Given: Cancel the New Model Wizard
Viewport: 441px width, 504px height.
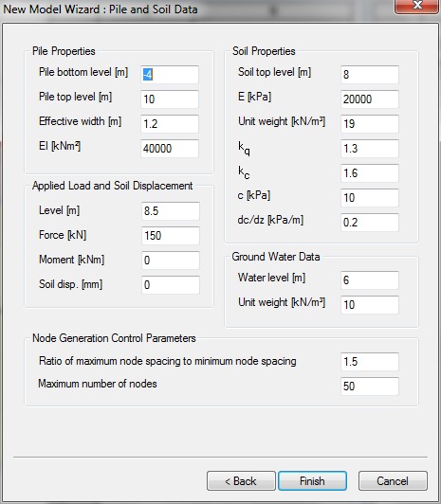Looking at the screenshot, I should tap(393, 481).
